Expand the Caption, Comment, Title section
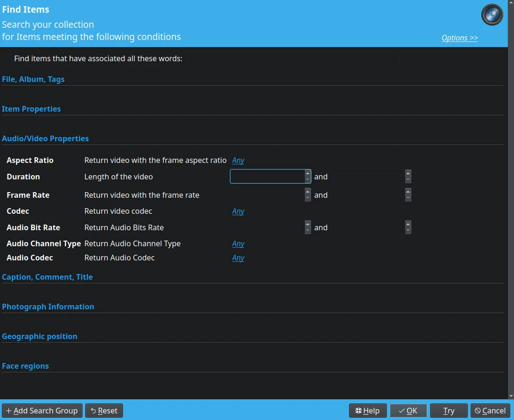Image resolution: width=514 pixels, height=420 pixels. 47,277
